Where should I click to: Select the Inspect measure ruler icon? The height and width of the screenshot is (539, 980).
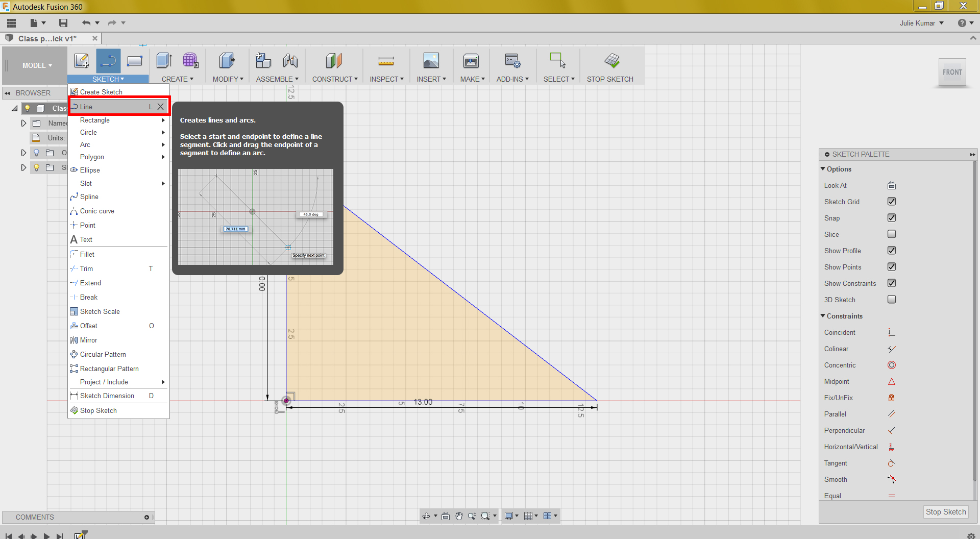386,62
